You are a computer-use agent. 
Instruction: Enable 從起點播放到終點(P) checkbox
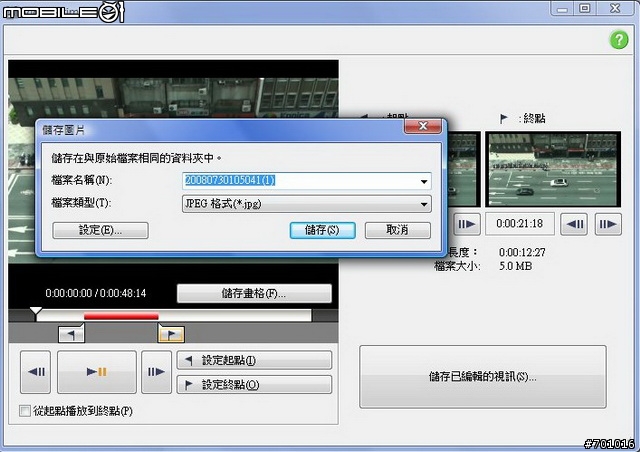tap(25, 411)
